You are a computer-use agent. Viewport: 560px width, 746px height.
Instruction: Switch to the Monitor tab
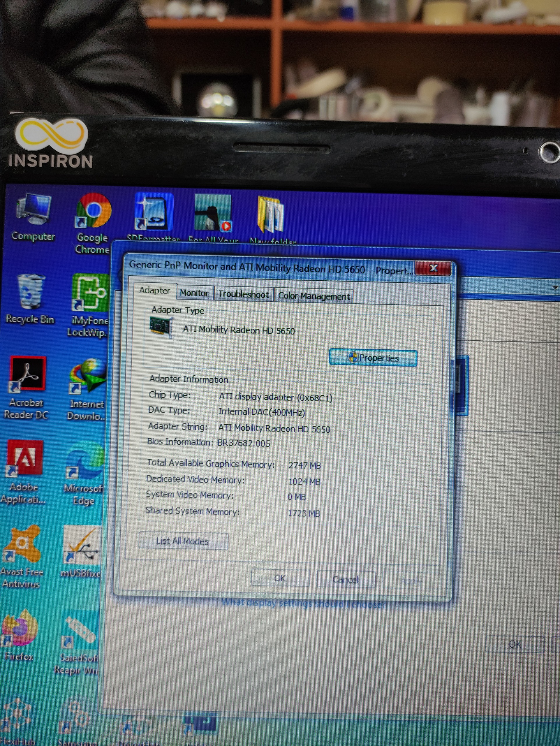(x=194, y=293)
